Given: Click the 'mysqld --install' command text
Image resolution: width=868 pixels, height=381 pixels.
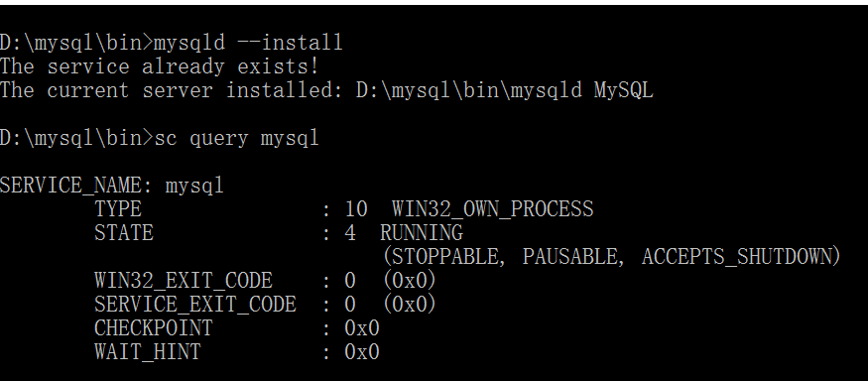Looking at the screenshot, I should (x=249, y=43).
